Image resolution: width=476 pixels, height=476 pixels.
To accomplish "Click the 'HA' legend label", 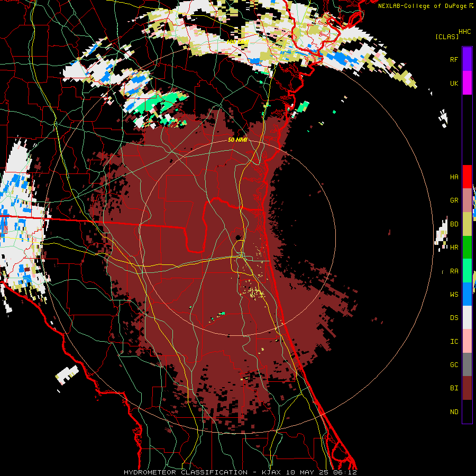I will (x=454, y=177).
